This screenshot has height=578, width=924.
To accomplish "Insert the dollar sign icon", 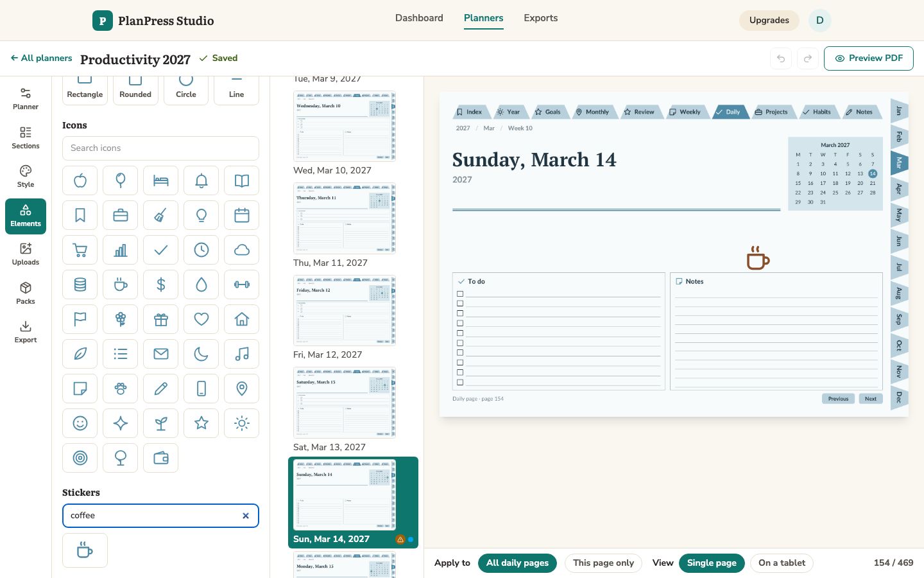I will point(161,285).
